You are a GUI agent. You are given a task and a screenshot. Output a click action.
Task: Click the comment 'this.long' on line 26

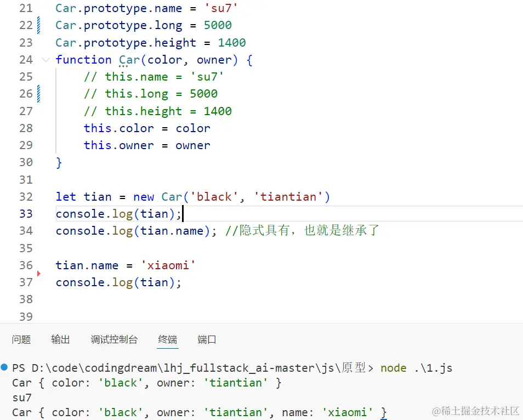137,94
